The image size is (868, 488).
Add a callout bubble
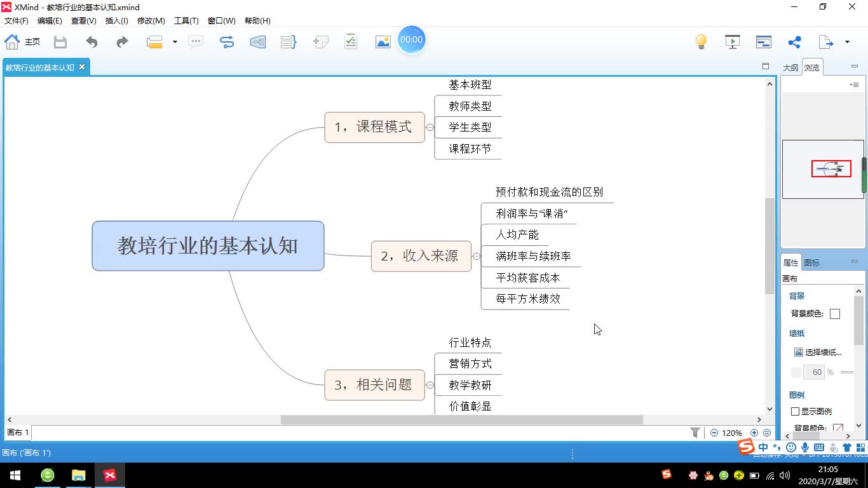[x=196, y=42]
